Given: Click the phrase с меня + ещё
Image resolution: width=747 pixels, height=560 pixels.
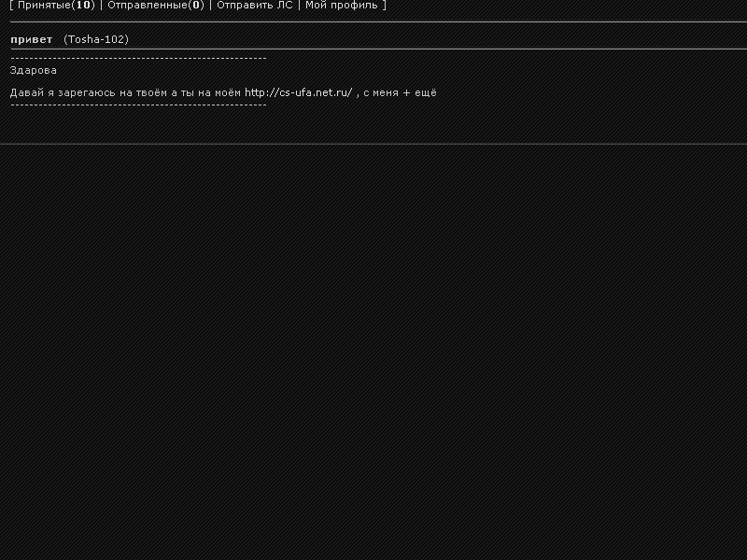Looking at the screenshot, I should point(401,92).
